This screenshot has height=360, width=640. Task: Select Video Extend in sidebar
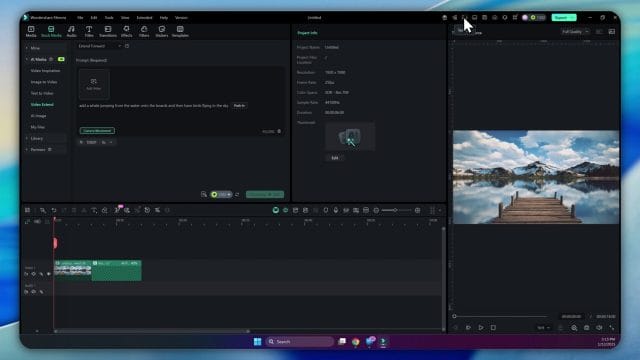pyautogui.click(x=42, y=104)
